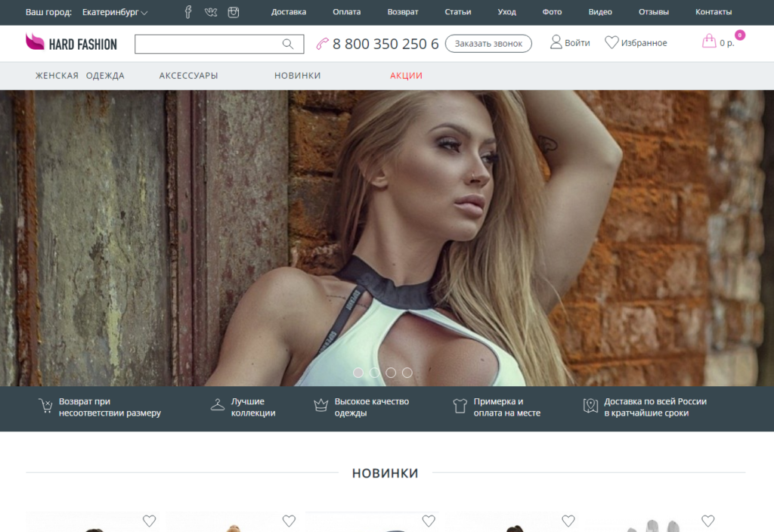Go to Отзывы page
The width and height of the screenshot is (774, 532).
tap(654, 12)
